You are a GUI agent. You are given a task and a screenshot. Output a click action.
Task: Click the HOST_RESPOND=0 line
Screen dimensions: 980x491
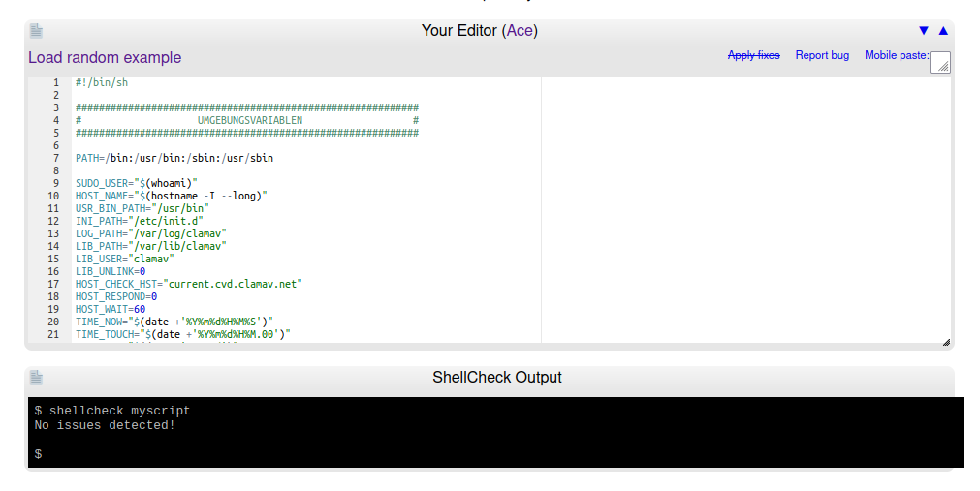(116, 296)
